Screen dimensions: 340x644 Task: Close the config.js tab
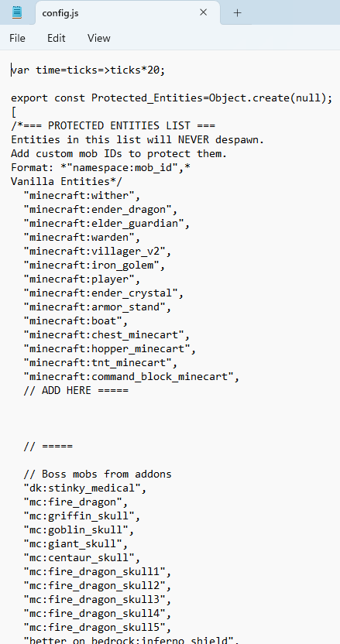tap(203, 12)
